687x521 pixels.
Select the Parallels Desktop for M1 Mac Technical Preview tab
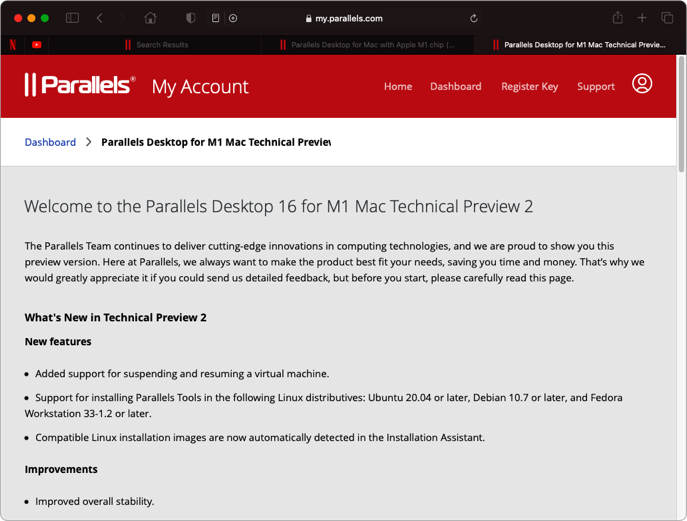(x=579, y=45)
